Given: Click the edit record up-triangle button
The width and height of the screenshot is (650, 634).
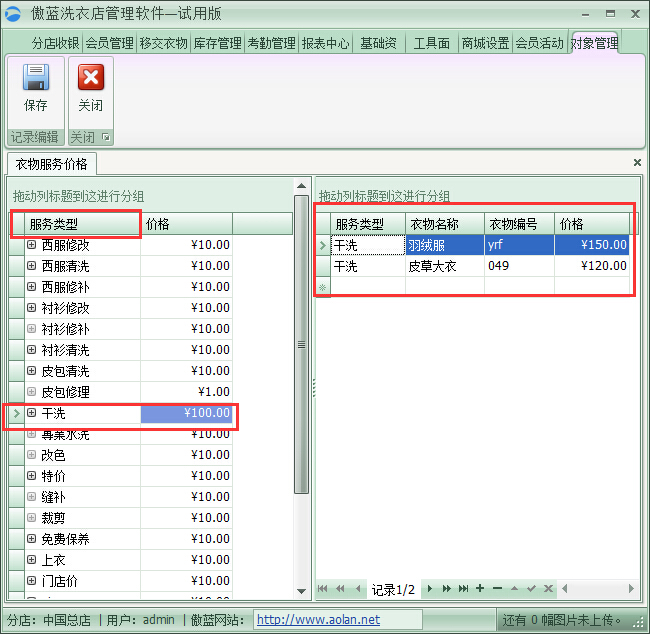Looking at the screenshot, I should click(514, 588).
